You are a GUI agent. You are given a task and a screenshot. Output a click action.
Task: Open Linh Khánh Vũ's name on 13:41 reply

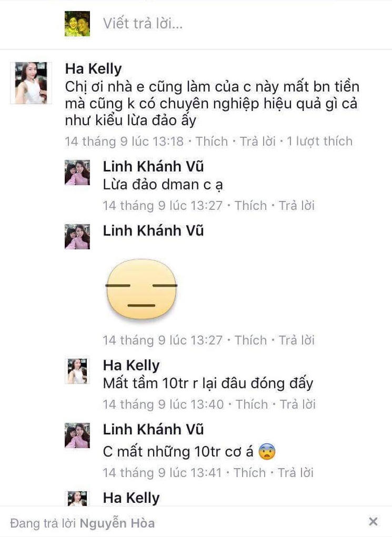point(153,429)
